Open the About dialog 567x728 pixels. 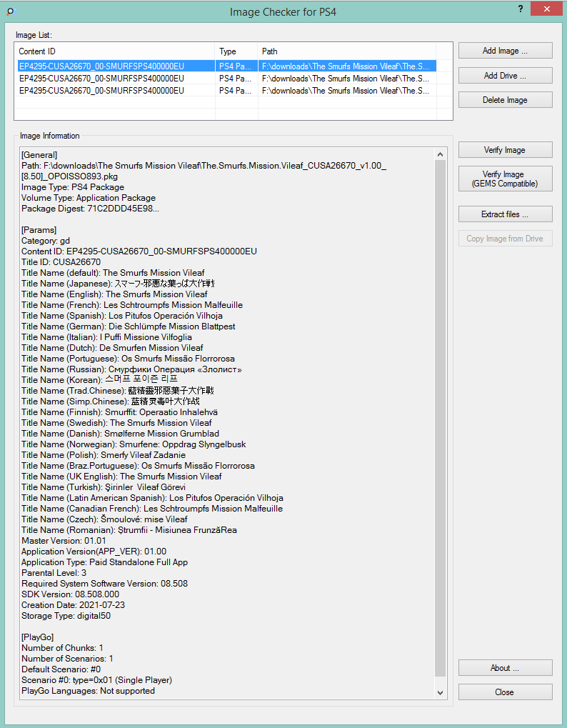tap(506, 668)
